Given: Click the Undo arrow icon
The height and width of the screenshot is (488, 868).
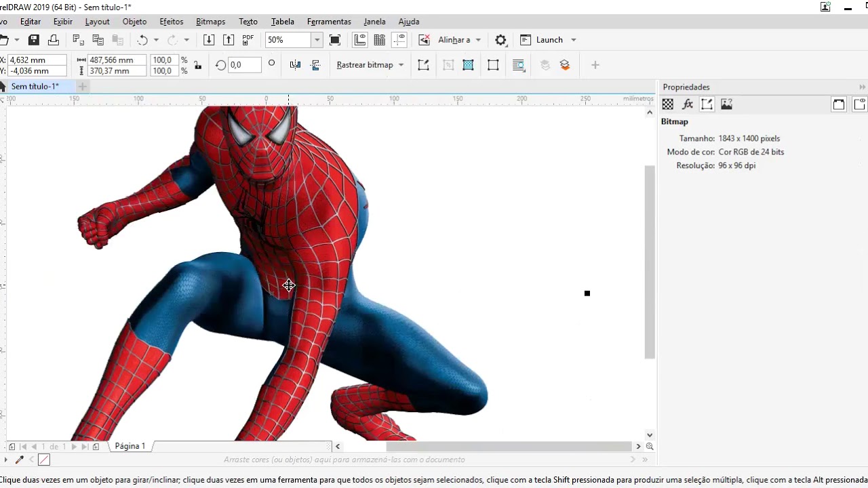Looking at the screenshot, I should pyautogui.click(x=142, y=40).
